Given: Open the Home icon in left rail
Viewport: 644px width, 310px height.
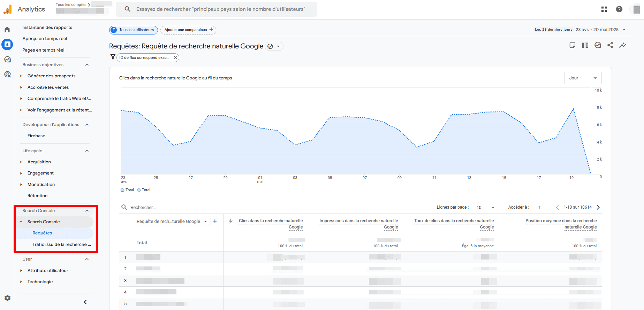Looking at the screenshot, I should 7,30.
